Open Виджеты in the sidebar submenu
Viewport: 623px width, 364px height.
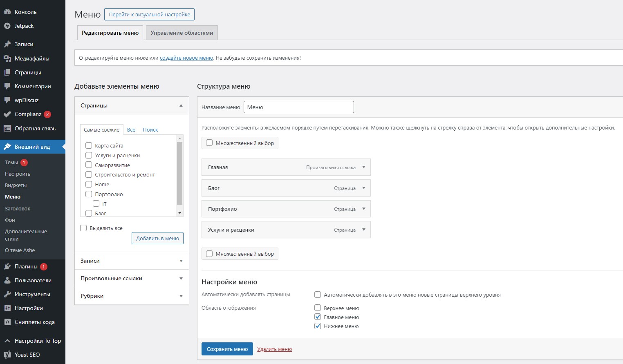(16, 185)
